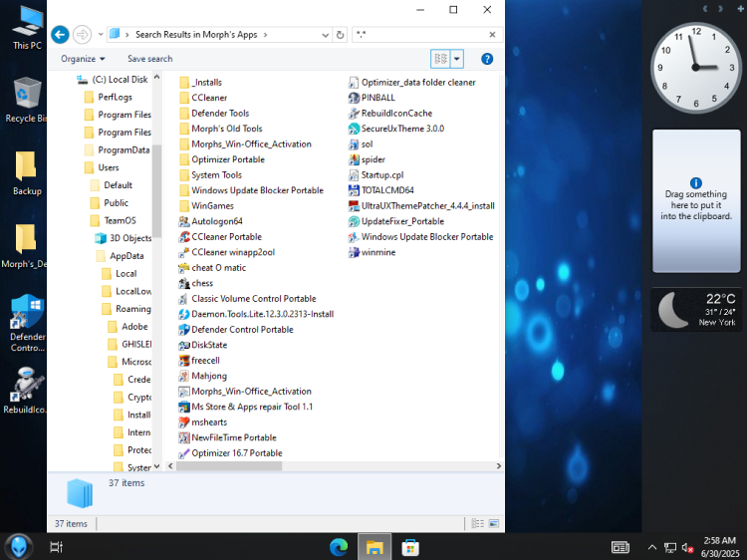The height and width of the screenshot is (560, 747).
Task: Change your view button
Action: (x=440, y=59)
